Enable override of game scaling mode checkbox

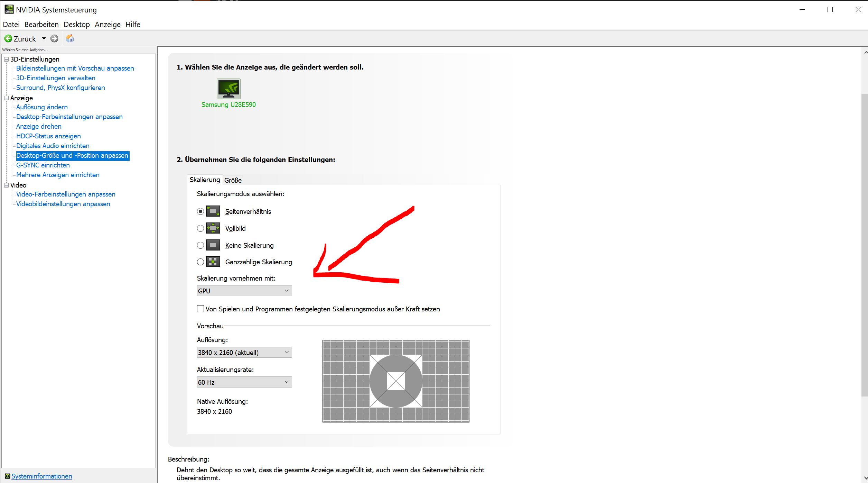pos(200,309)
